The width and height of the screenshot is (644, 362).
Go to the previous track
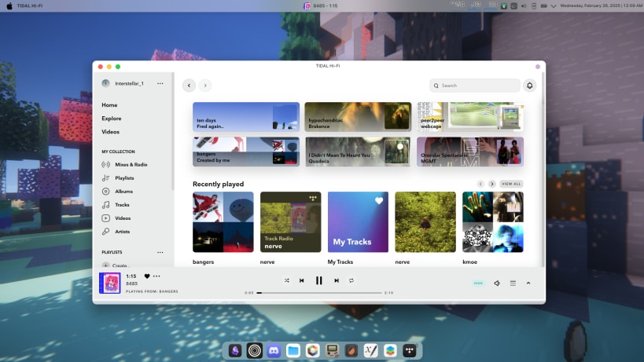click(301, 280)
